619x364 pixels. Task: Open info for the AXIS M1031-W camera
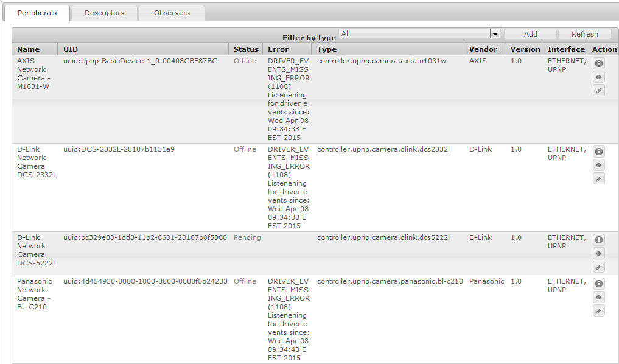click(x=599, y=63)
